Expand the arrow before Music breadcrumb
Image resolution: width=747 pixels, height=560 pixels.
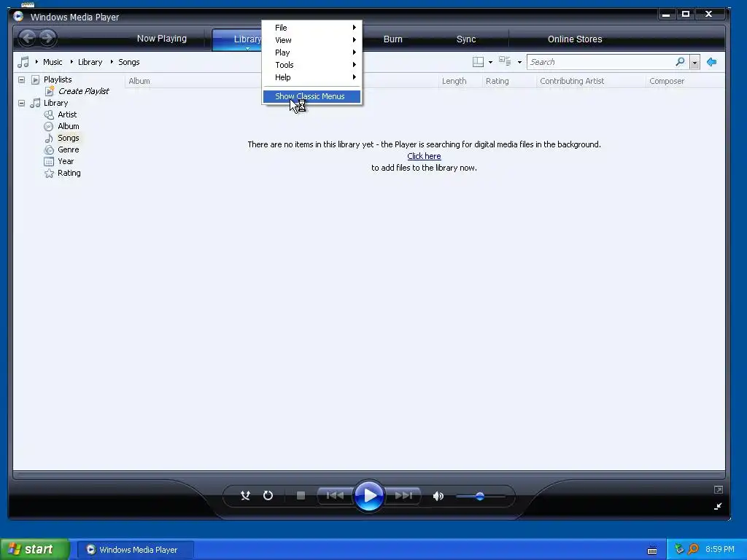pos(36,61)
